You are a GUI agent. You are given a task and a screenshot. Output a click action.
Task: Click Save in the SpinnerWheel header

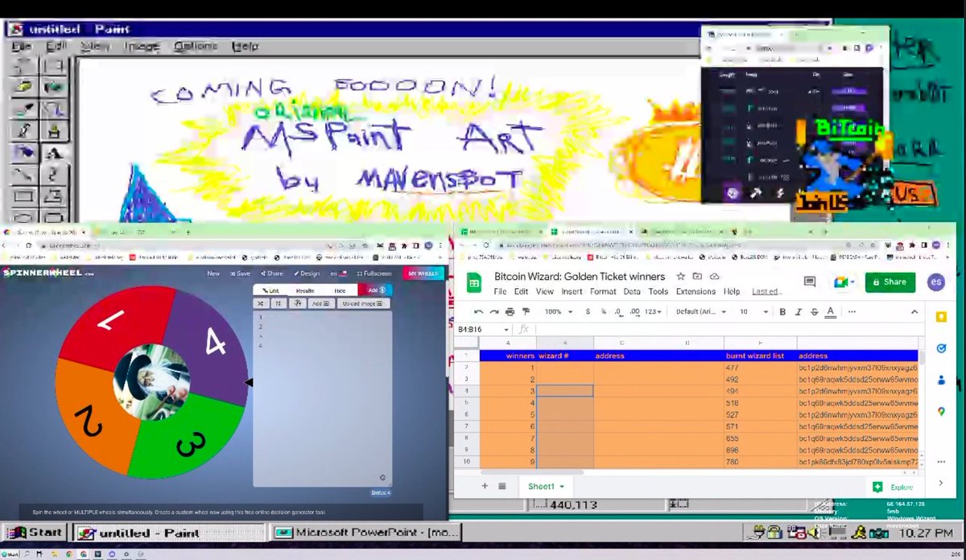(240, 274)
